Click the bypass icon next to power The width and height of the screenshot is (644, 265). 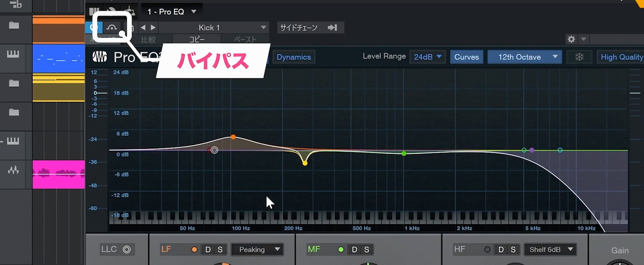pos(112,28)
